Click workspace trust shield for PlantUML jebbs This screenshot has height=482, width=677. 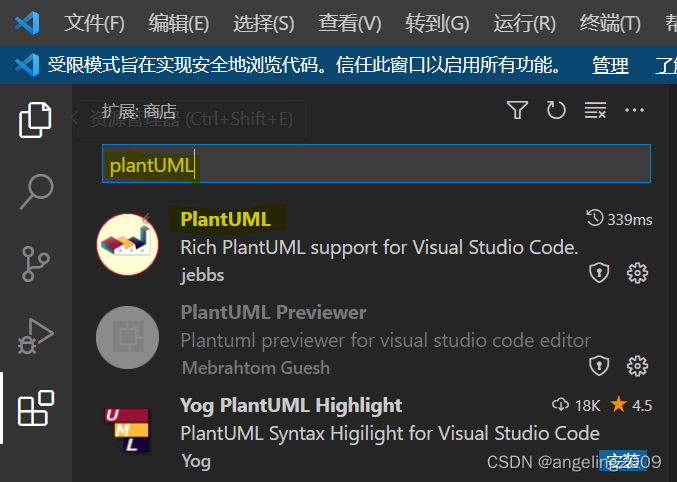pyautogui.click(x=599, y=273)
